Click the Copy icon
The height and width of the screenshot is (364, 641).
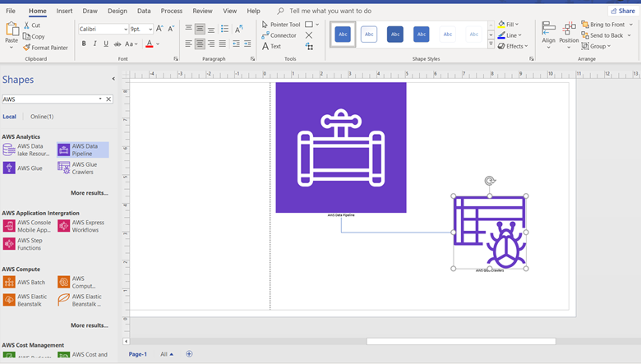pos(26,36)
